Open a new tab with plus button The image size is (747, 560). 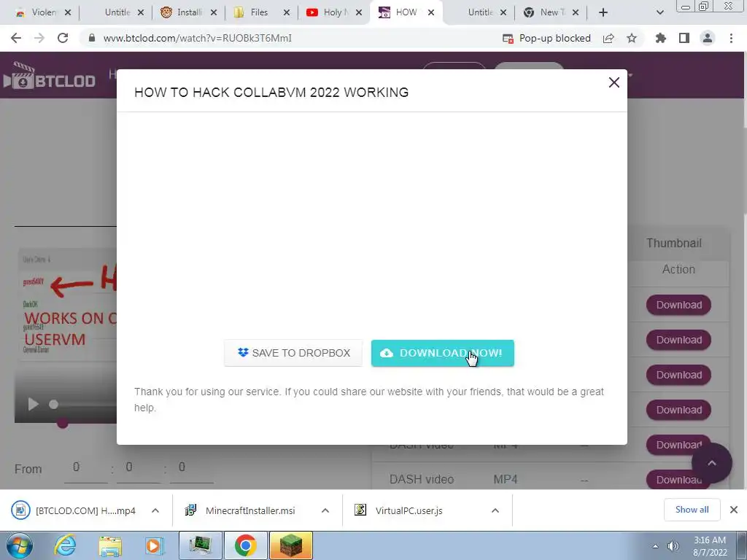(603, 13)
